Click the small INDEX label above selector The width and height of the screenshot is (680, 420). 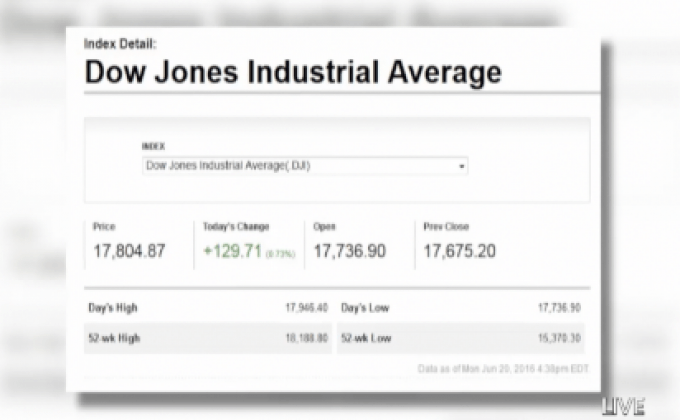pos(153,146)
